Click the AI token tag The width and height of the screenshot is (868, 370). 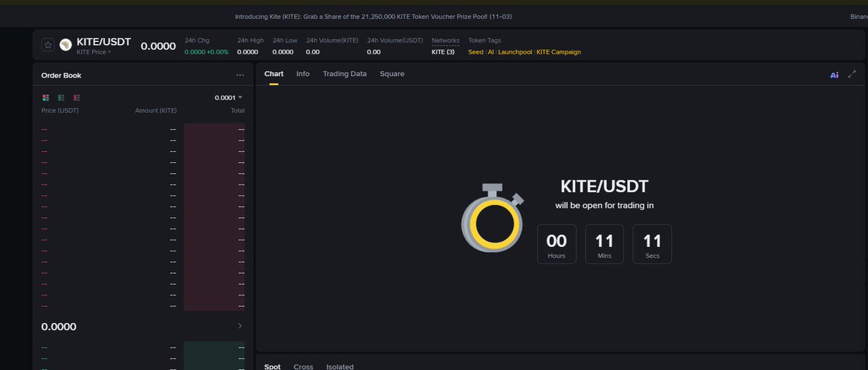pyautogui.click(x=491, y=52)
